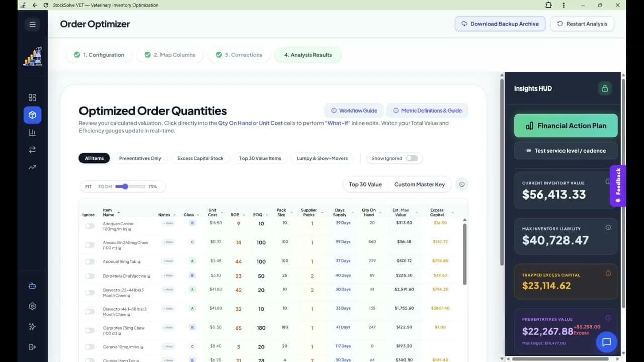Sort by the ROP column header

(237, 215)
